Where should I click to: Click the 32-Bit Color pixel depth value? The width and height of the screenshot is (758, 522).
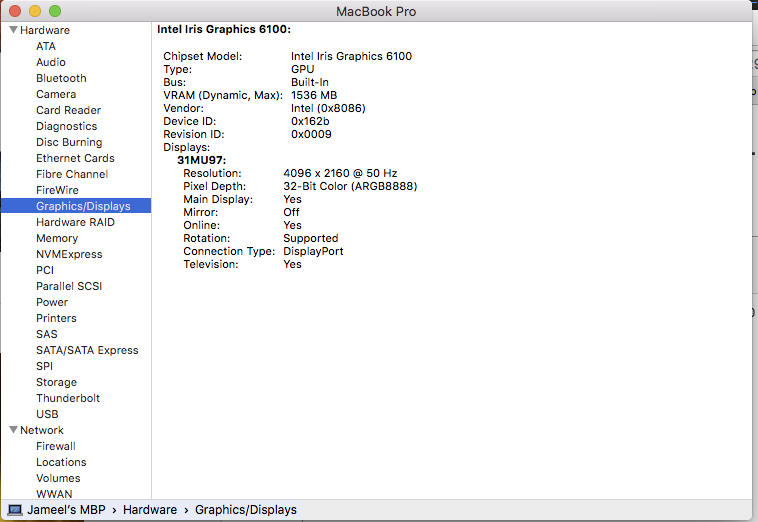tap(350, 186)
